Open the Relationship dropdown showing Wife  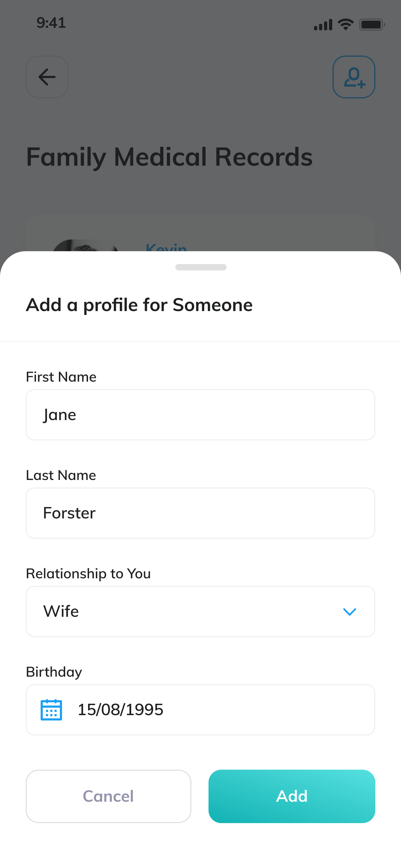200,611
